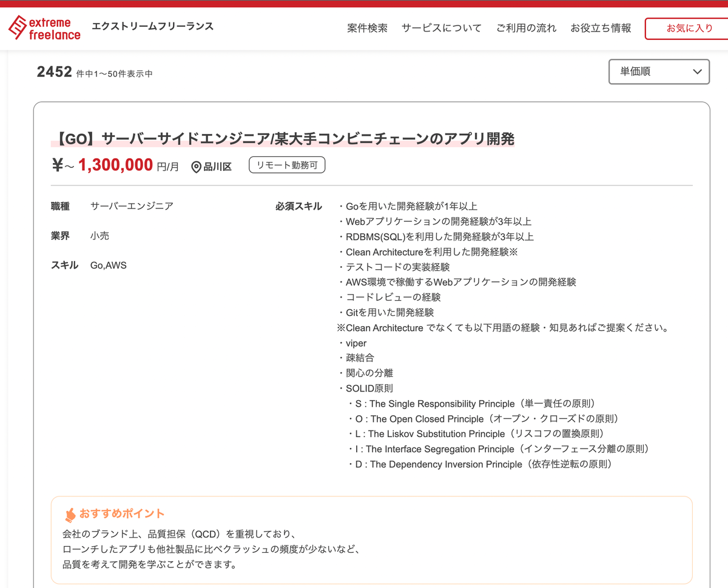This screenshot has height=588, width=728.
Task: Click the エクストリームフリーランス site name
Action: pyautogui.click(x=153, y=26)
